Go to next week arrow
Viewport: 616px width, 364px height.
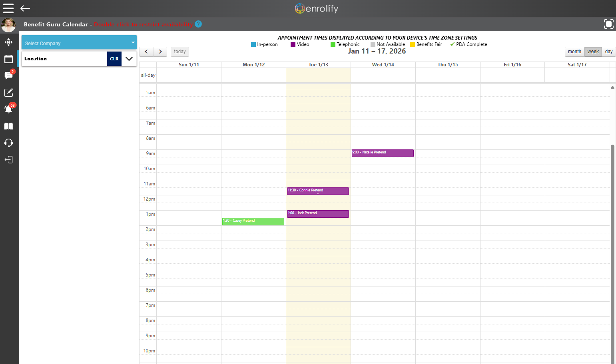click(x=160, y=52)
